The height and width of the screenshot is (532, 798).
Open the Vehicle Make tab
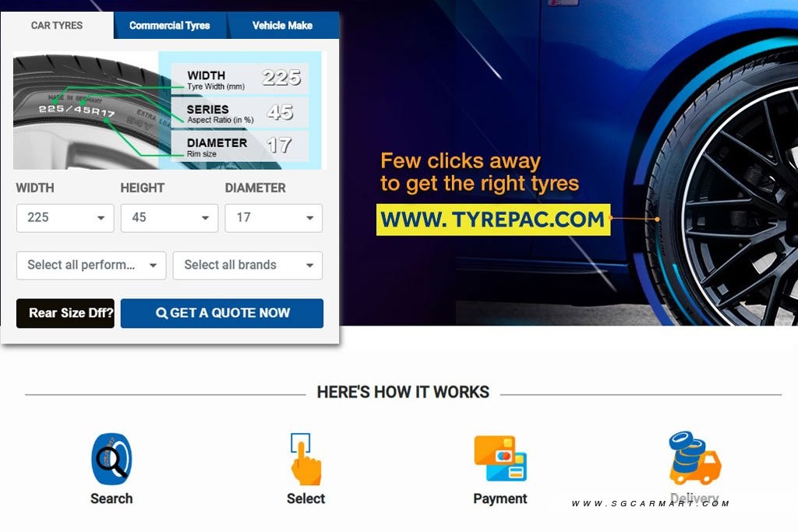[283, 25]
